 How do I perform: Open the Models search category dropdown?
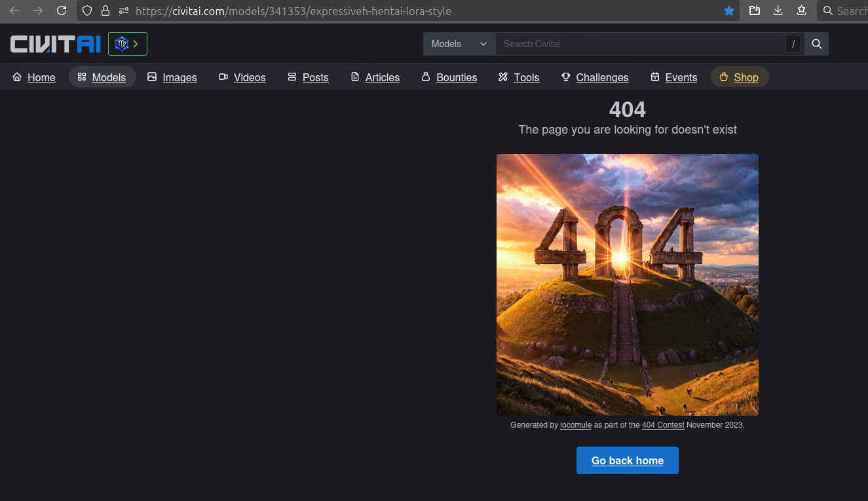coord(459,44)
